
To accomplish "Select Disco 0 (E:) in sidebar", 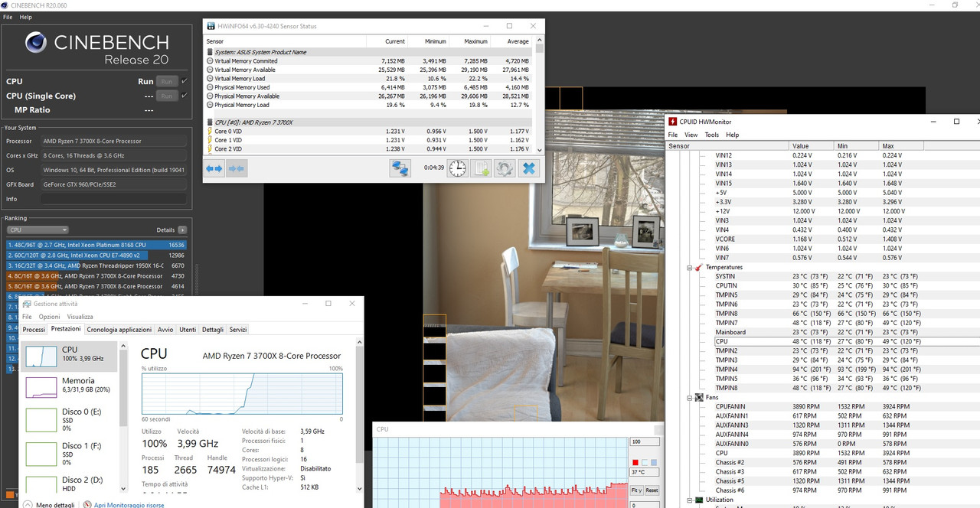I will click(70, 419).
